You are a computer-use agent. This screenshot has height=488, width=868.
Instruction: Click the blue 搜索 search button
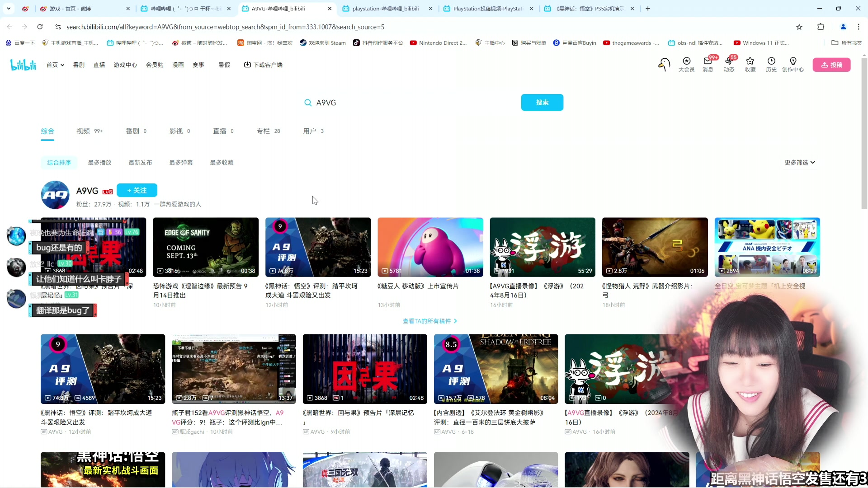pos(542,102)
